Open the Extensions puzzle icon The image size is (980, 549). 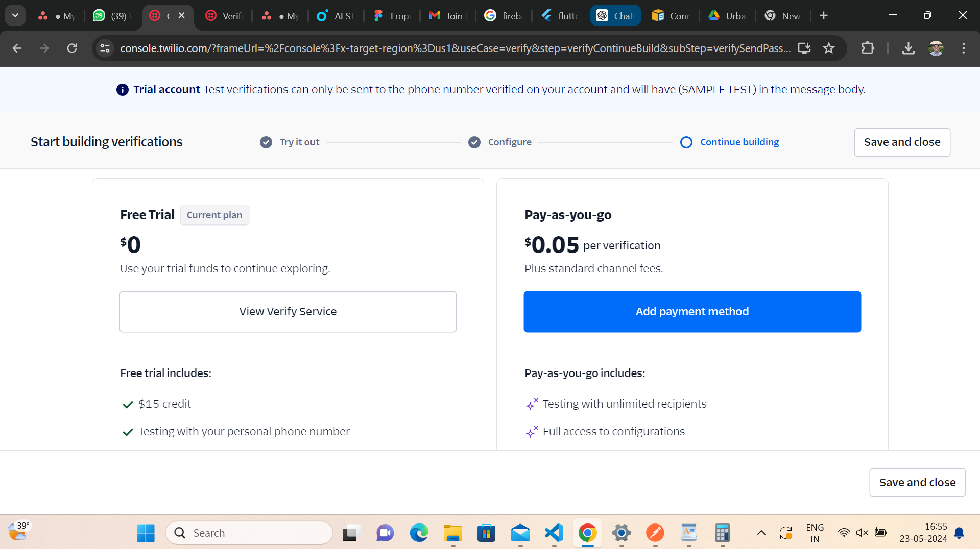pos(868,48)
